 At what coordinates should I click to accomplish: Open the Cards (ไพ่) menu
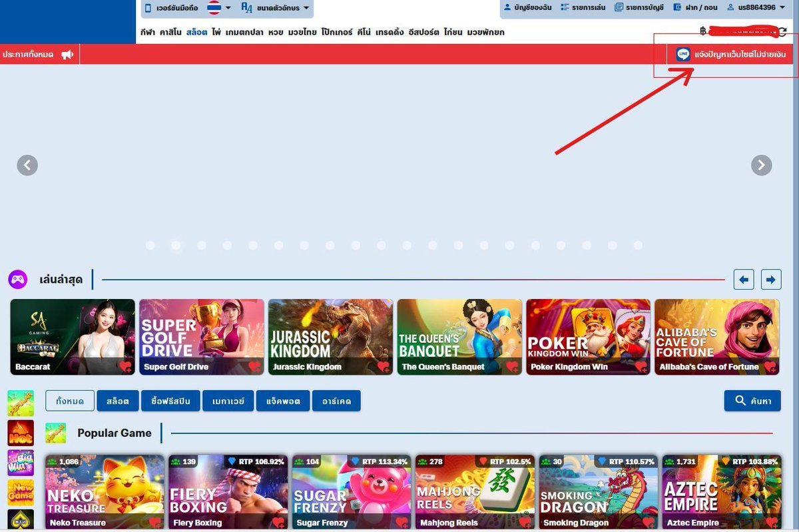(x=216, y=32)
